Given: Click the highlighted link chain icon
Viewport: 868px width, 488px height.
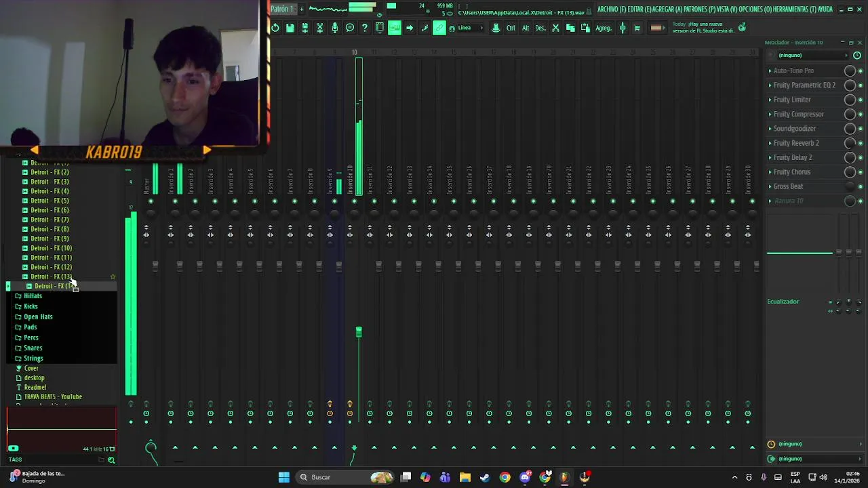Looking at the screenshot, I should tap(439, 28).
